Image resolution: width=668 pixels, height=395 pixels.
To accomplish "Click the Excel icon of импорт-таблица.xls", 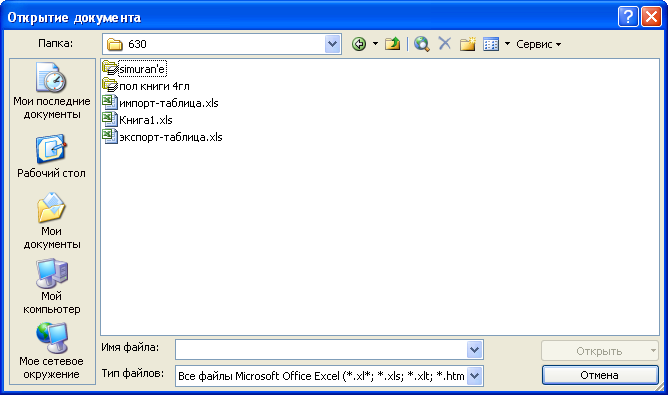I will 110,102.
